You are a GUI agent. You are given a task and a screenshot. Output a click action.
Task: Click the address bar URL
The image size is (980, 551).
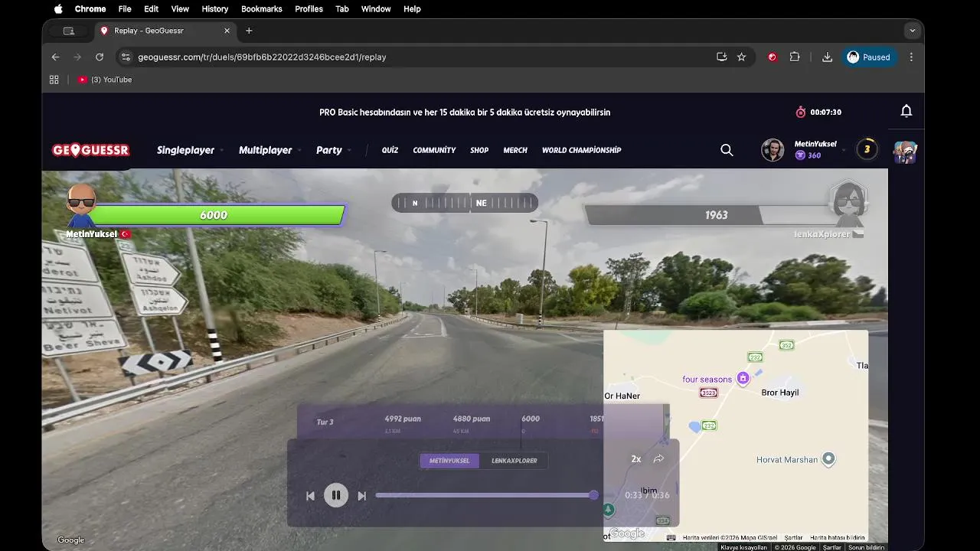coord(262,57)
